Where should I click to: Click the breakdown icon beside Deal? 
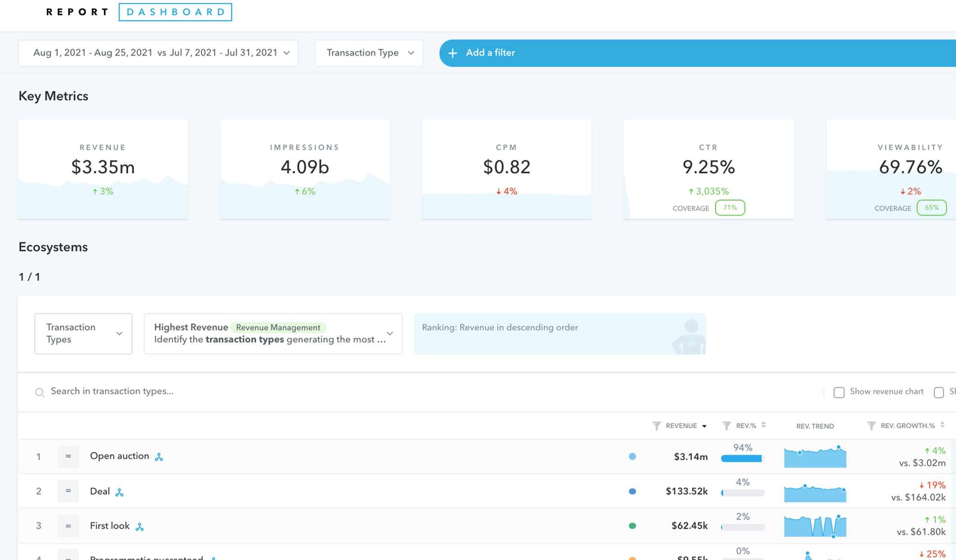pyautogui.click(x=119, y=492)
